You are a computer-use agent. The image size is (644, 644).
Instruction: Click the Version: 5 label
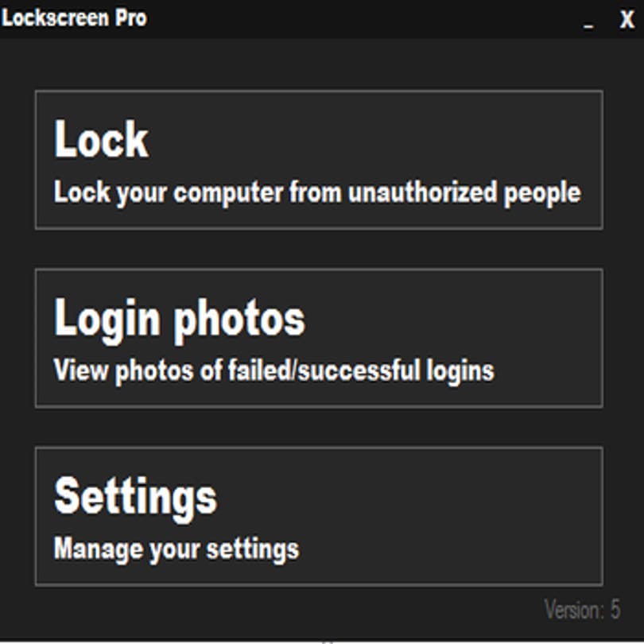(582, 609)
